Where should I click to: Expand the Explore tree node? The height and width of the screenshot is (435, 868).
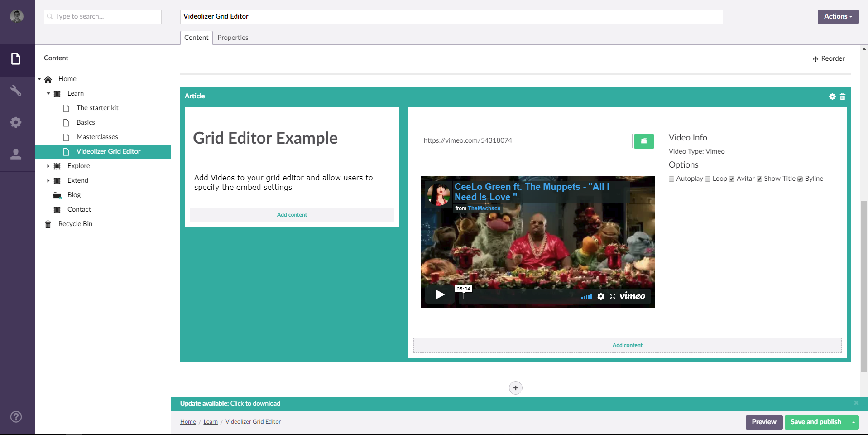coord(48,166)
